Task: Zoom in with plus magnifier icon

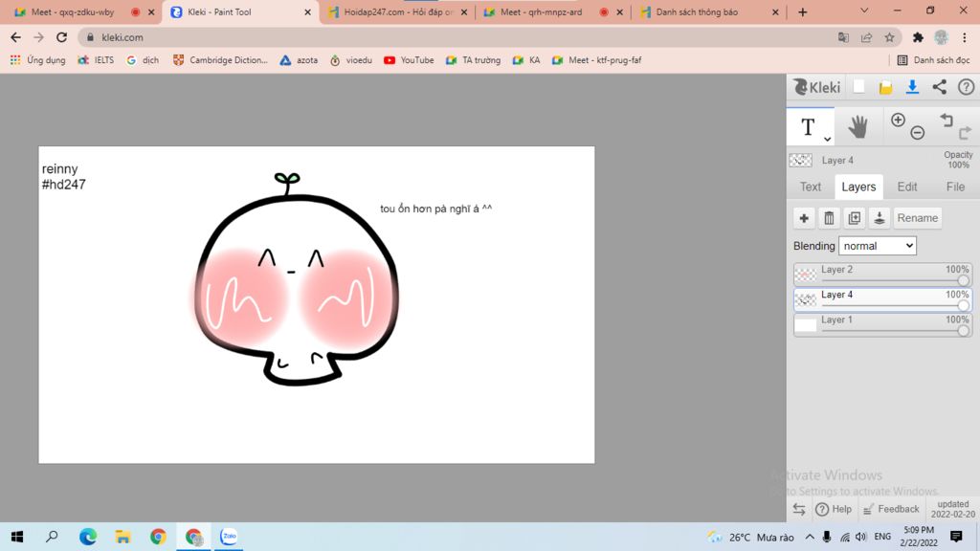Action: [898, 120]
